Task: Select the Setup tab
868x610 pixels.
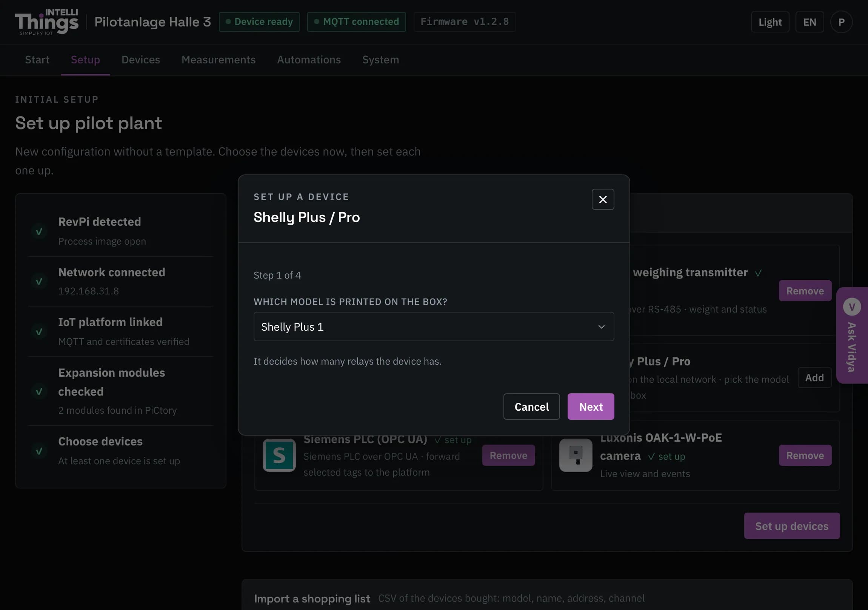Action: click(x=85, y=60)
